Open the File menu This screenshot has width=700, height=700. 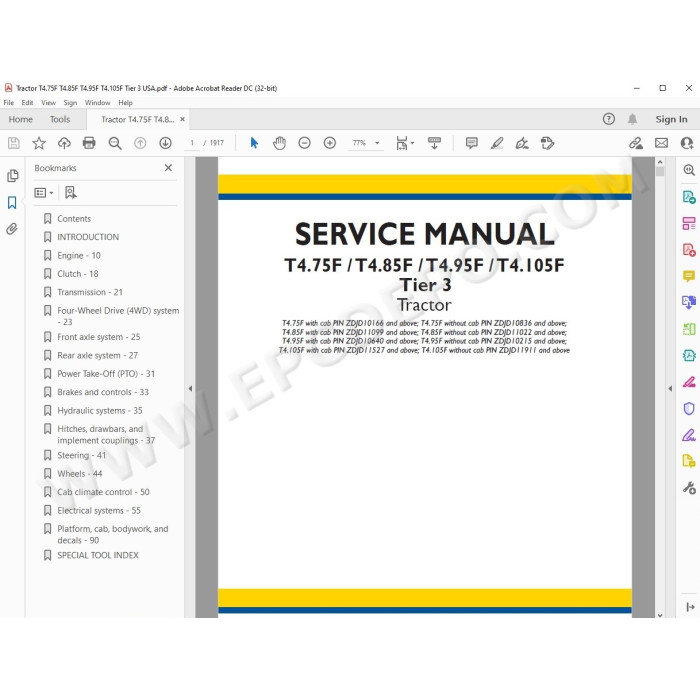tap(8, 103)
